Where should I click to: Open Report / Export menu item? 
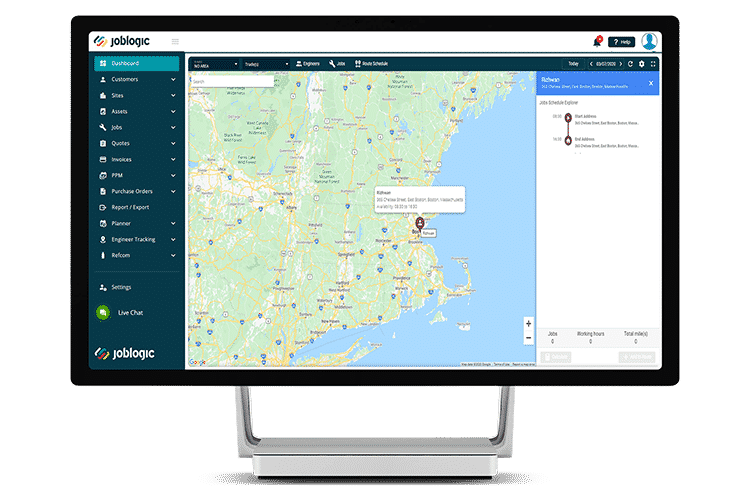[x=137, y=207]
